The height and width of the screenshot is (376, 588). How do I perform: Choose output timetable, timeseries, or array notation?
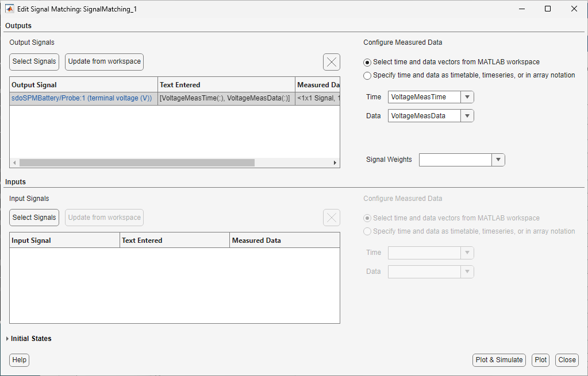tap(367, 76)
